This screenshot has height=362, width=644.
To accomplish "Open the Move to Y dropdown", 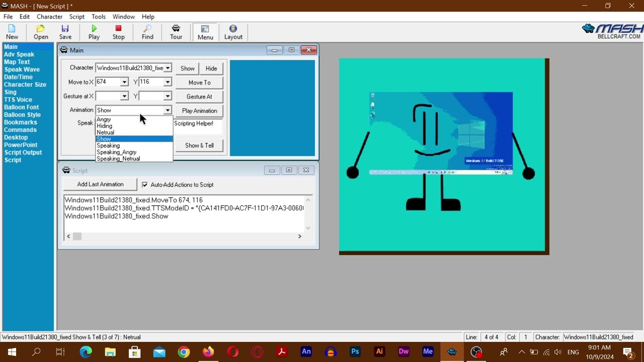I will 168,82.
